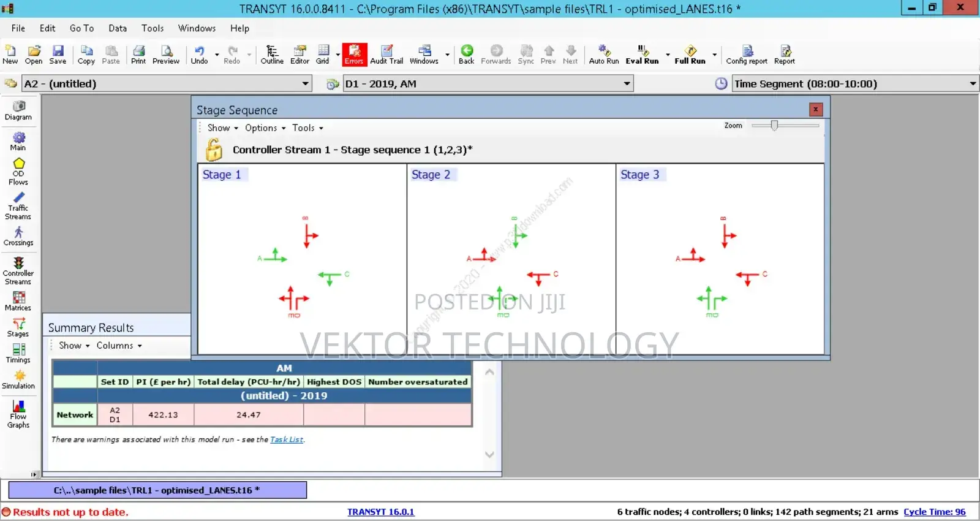The height and width of the screenshot is (521, 980).
Task: Expand the demand set D1 - 2019, AM dropdown
Action: point(627,84)
